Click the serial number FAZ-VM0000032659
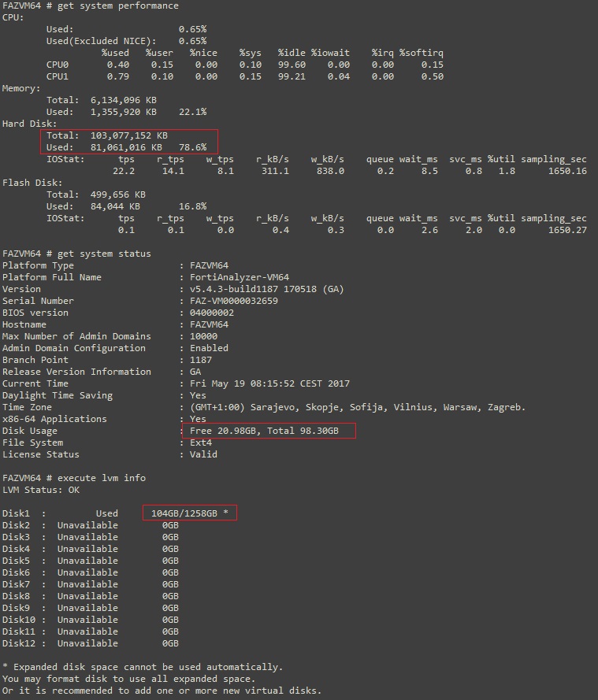The image size is (598, 700). click(234, 301)
